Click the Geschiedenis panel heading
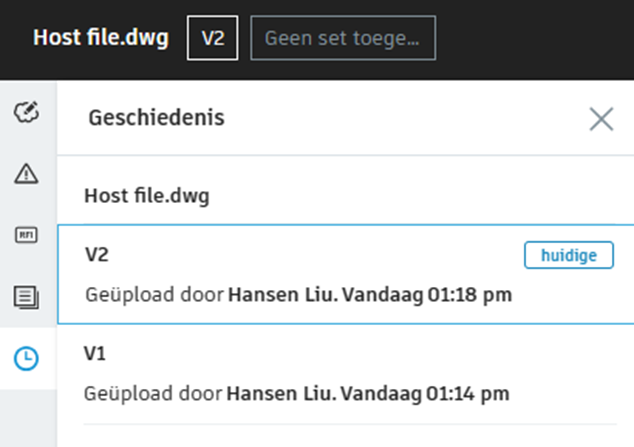This screenshot has width=634, height=447. [x=157, y=118]
